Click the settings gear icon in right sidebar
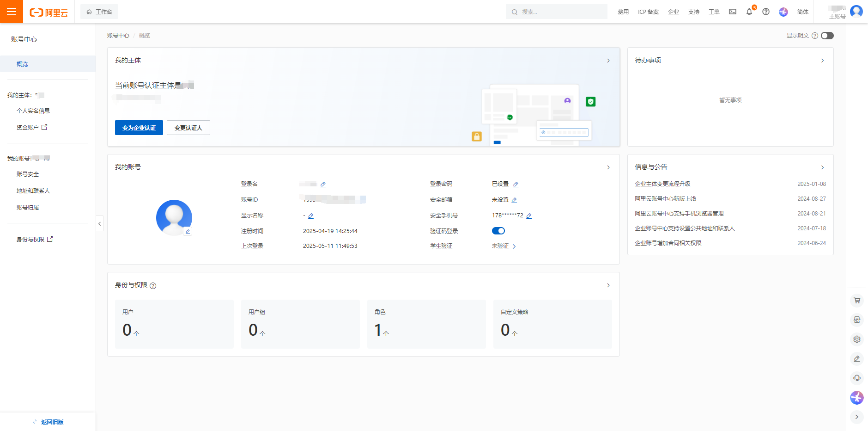 [857, 339]
